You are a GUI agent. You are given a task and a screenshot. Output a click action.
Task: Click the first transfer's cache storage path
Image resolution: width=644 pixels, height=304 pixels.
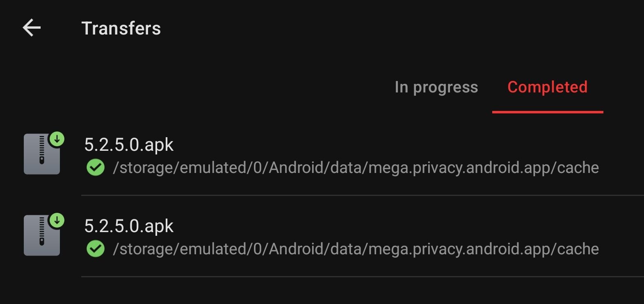click(356, 168)
